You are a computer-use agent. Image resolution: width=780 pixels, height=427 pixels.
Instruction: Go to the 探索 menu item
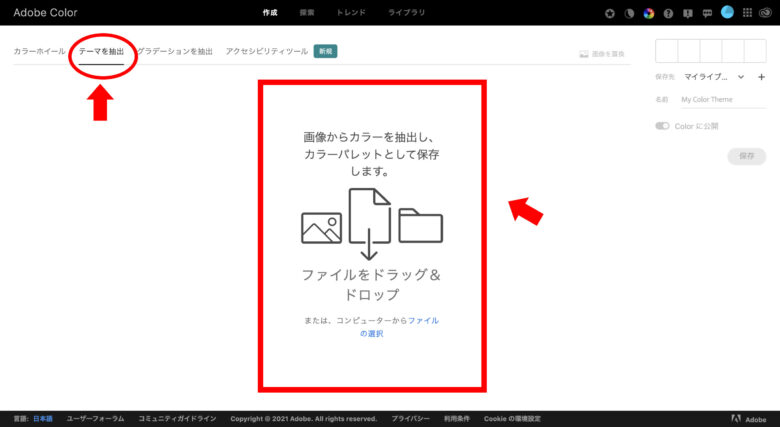click(x=307, y=13)
